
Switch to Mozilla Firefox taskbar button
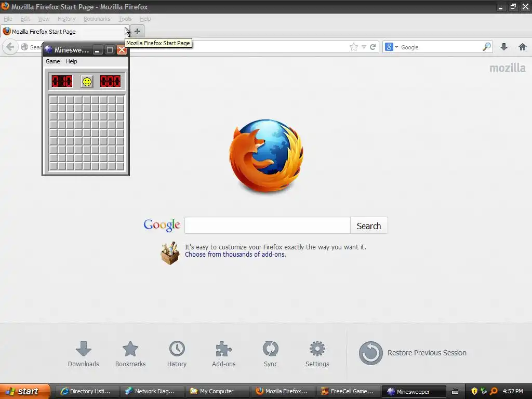283,391
